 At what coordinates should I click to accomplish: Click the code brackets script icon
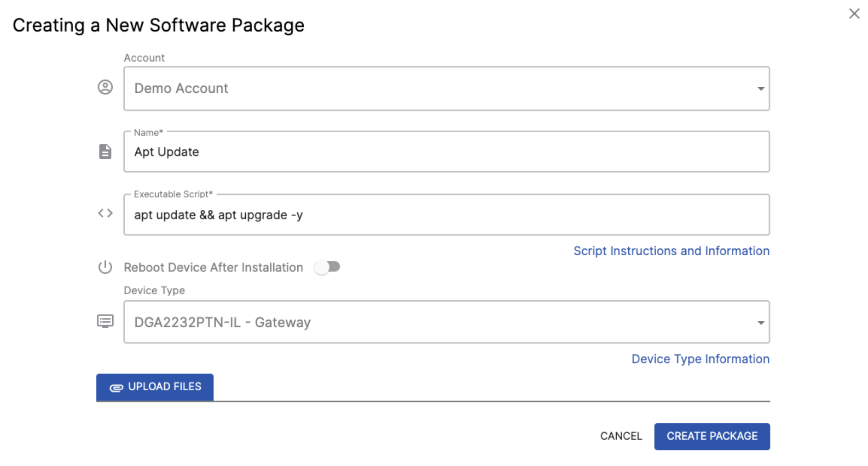point(105,213)
